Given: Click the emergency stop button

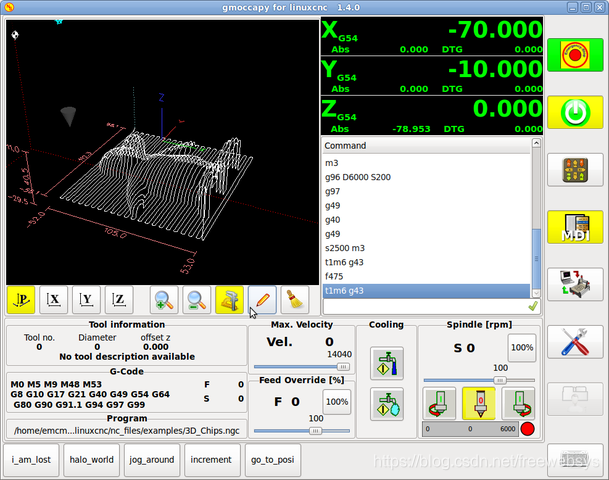Looking at the screenshot, I should [x=575, y=55].
